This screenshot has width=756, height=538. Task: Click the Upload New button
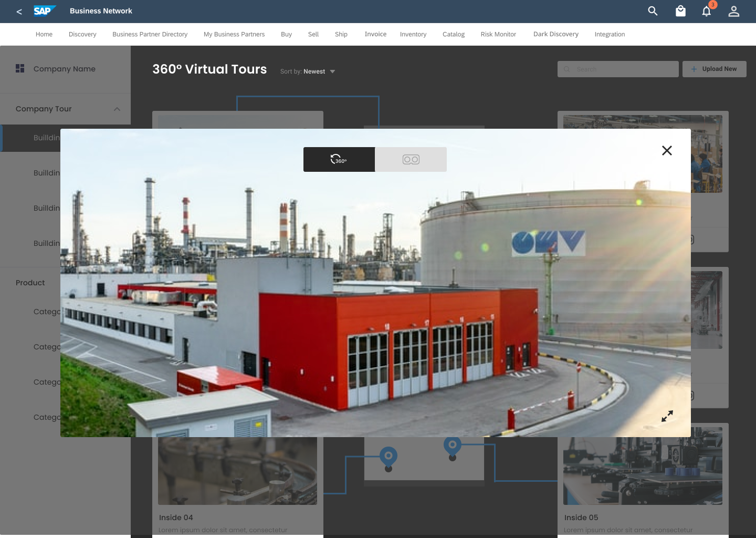click(714, 69)
